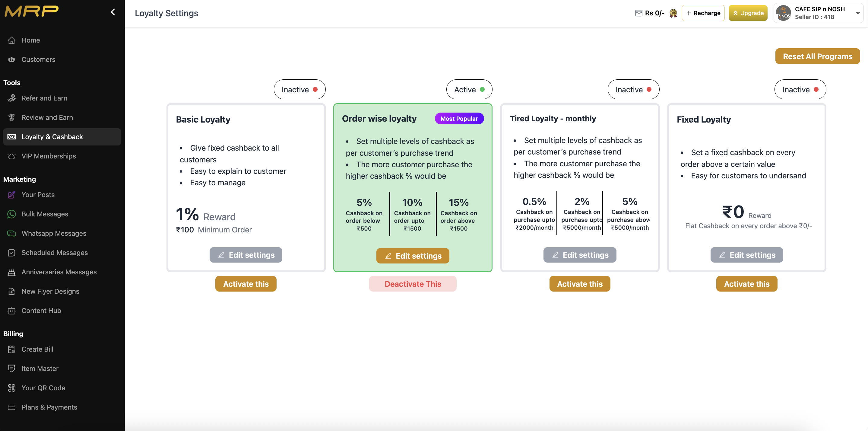Click the Bulk Messages WhatsApp icon
This screenshot has width=868, height=431.
point(11,214)
